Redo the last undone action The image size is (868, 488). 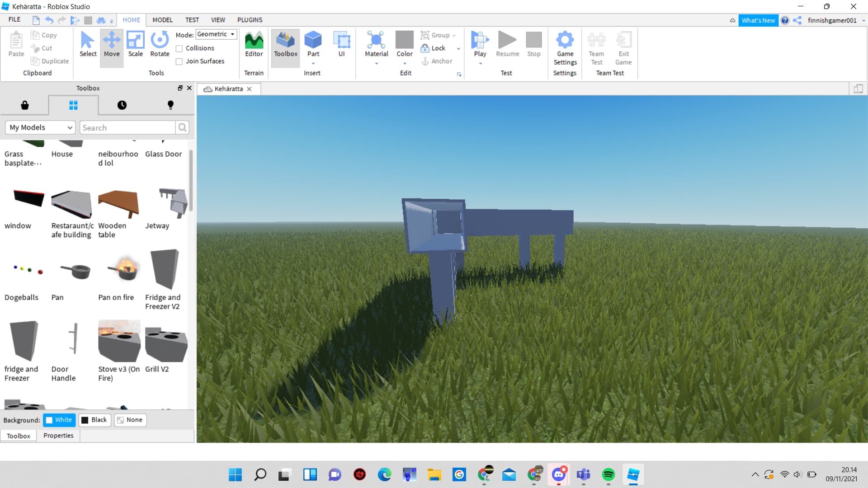[61, 20]
